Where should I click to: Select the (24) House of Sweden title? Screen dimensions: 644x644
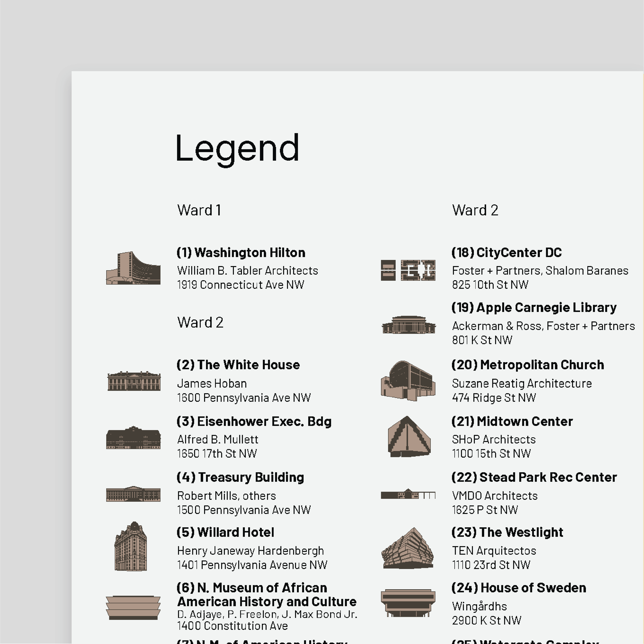pos(519,588)
